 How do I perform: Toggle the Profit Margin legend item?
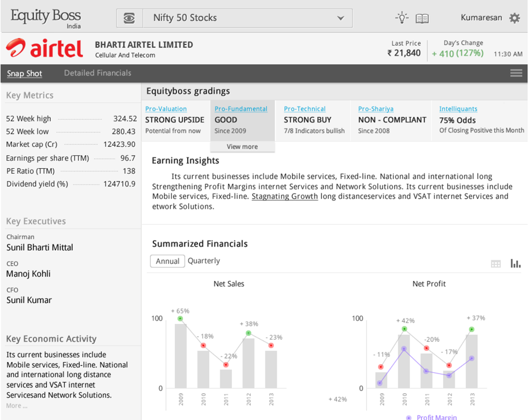click(431, 417)
